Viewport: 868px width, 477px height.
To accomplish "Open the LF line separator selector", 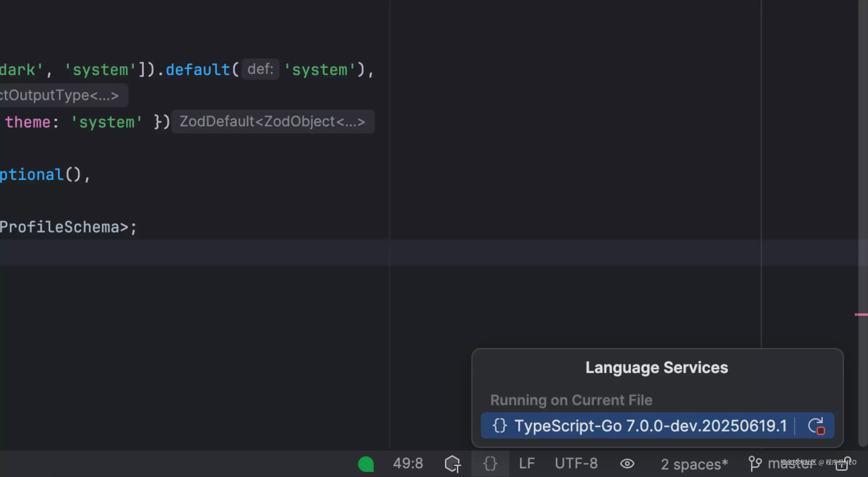I will 527,464.
